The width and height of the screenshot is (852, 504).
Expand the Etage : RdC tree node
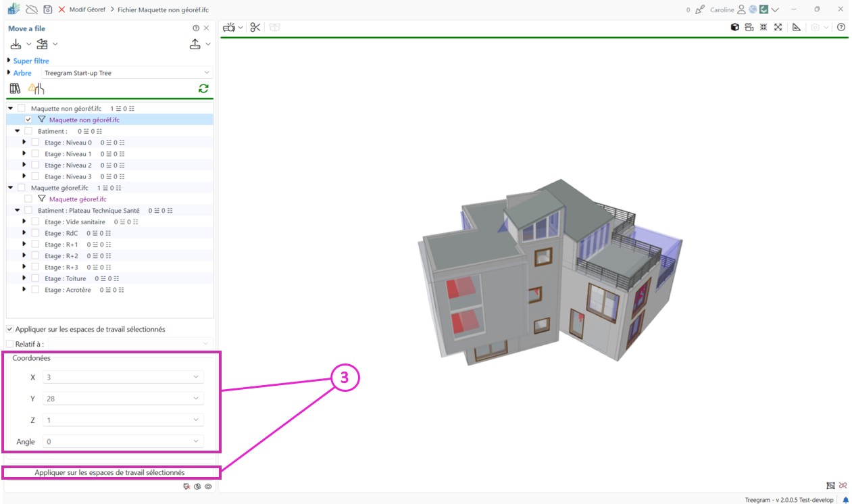[x=24, y=232]
